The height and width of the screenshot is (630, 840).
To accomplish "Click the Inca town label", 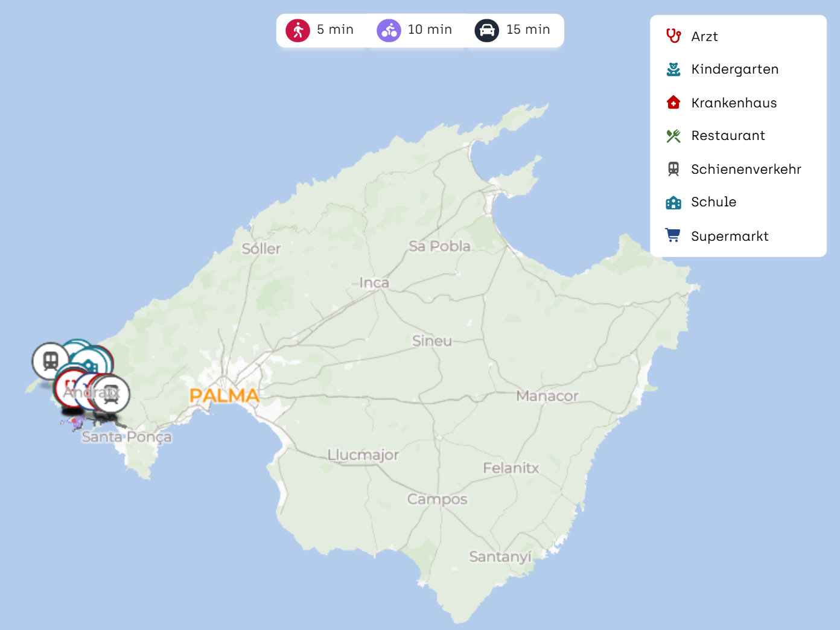I will coord(374,282).
